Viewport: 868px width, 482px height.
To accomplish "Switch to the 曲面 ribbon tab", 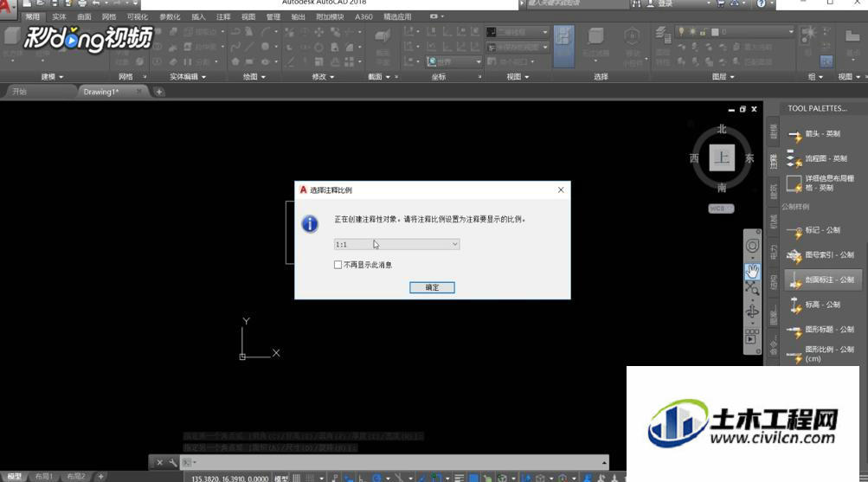I will [84, 17].
